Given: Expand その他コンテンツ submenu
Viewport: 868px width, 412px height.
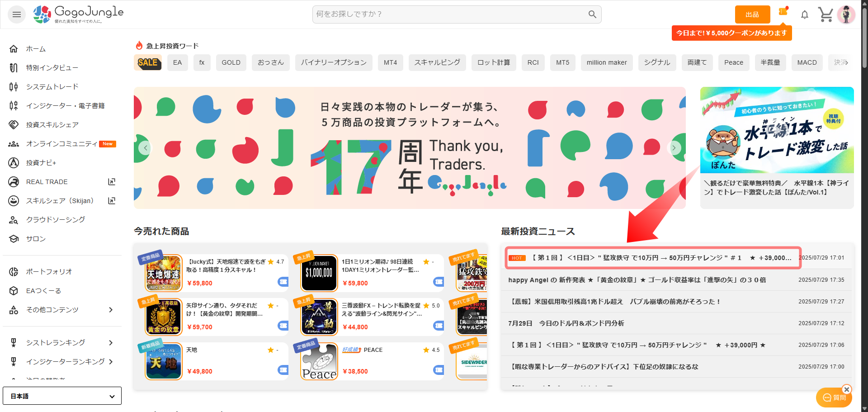Looking at the screenshot, I should coord(111,310).
